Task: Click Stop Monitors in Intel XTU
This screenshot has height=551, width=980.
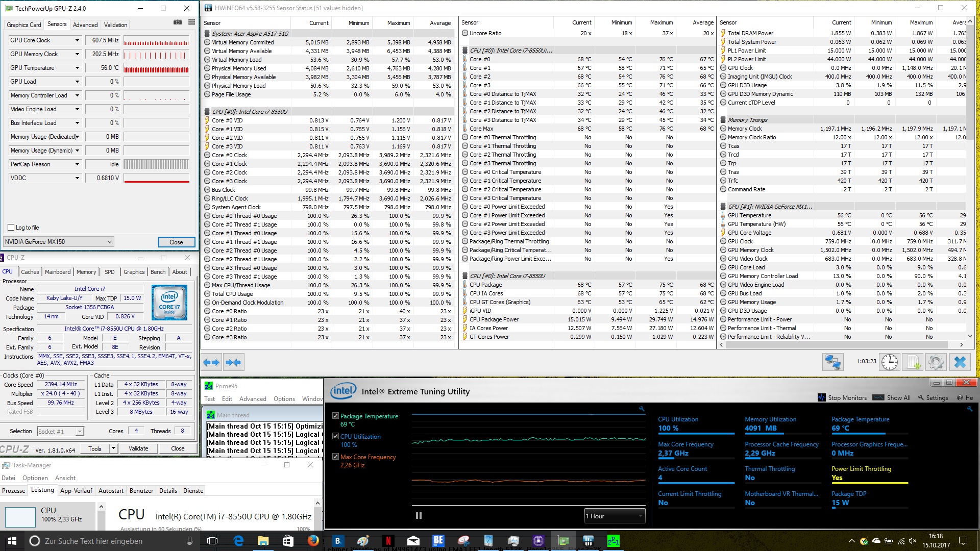Action: [842, 398]
